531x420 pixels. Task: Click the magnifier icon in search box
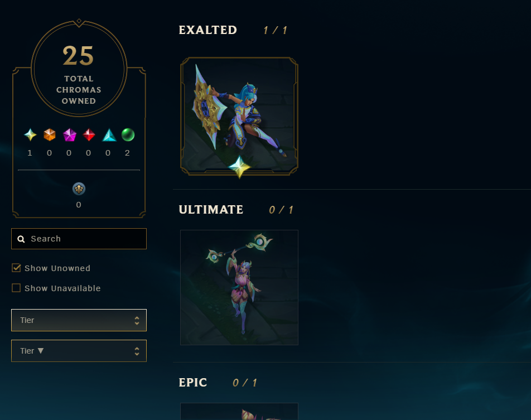pos(21,239)
